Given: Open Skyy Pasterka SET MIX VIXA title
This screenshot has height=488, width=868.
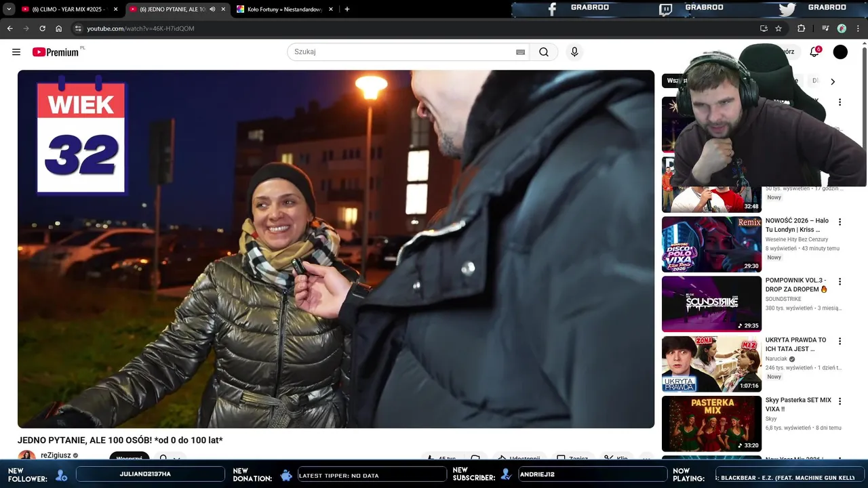Looking at the screenshot, I should point(798,405).
